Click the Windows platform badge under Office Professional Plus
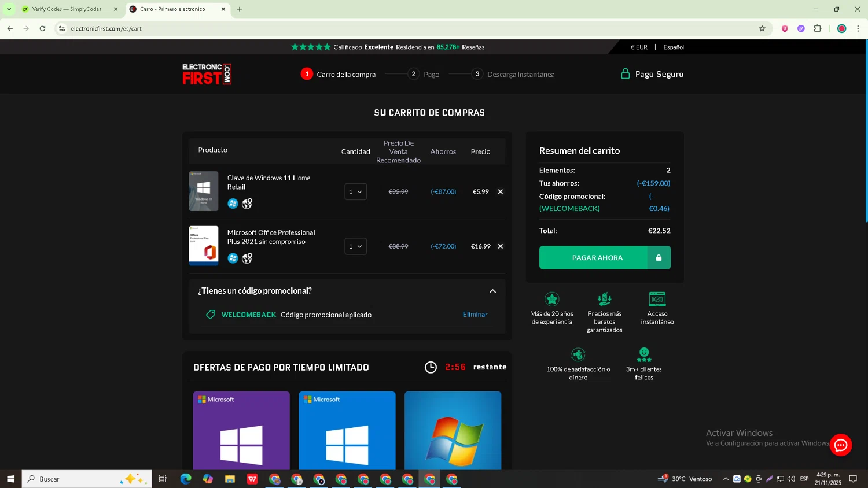The width and height of the screenshot is (868, 488). tap(233, 258)
